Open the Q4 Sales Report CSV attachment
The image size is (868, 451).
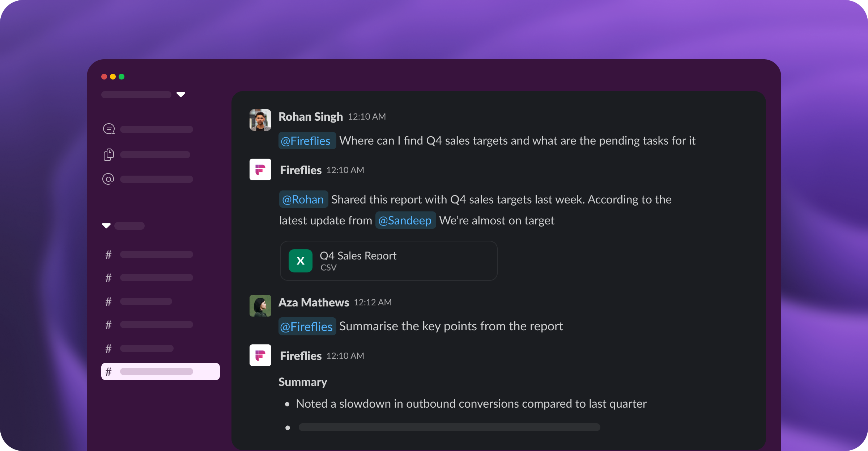coord(388,261)
